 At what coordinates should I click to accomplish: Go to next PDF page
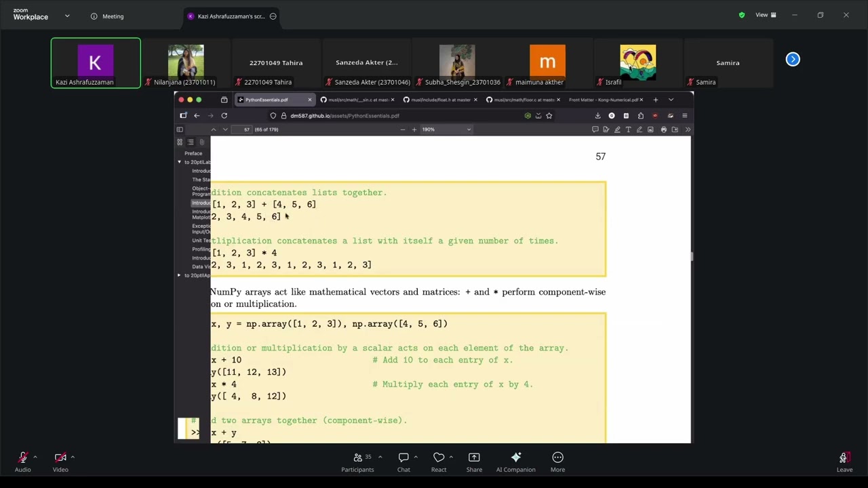225,129
